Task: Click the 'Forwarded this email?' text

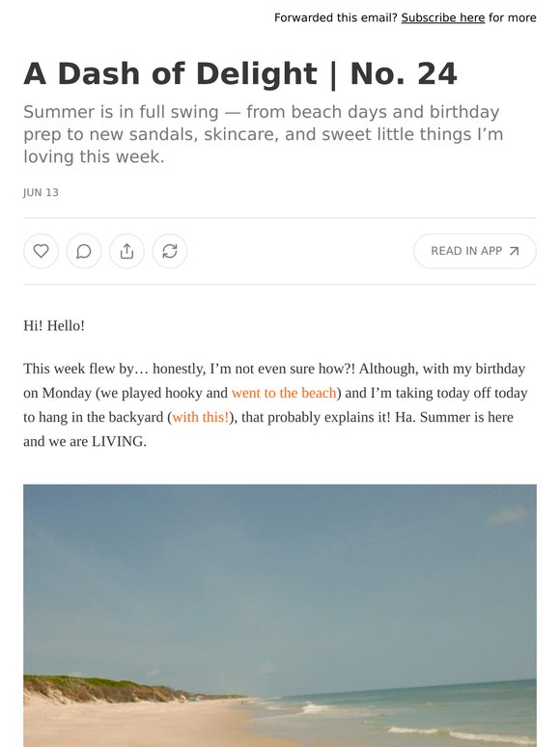Action: point(336,17)
